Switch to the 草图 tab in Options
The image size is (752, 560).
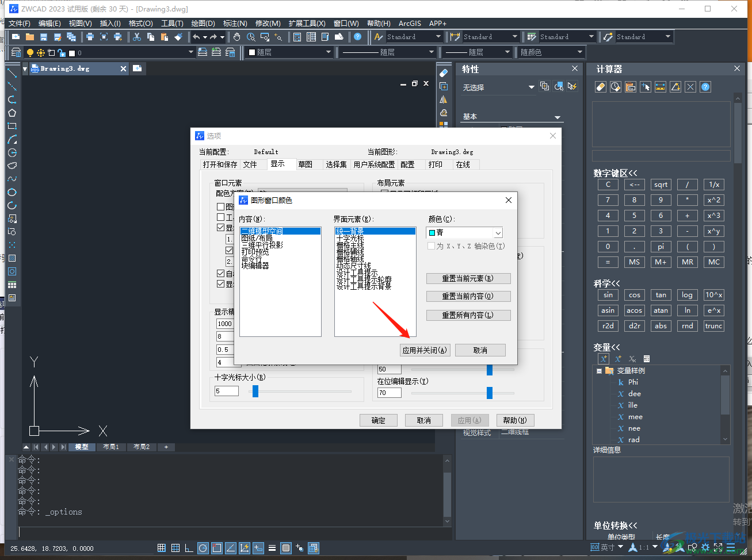(305, 164)
